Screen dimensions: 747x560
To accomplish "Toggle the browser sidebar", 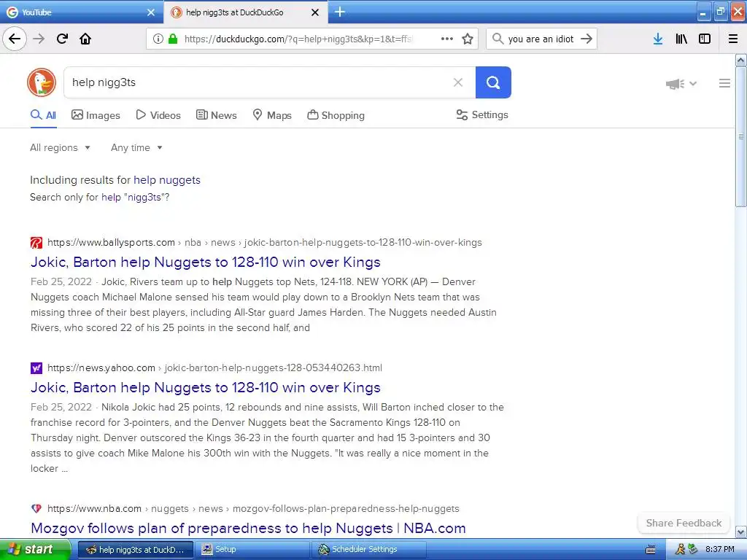I will point(705,39).
